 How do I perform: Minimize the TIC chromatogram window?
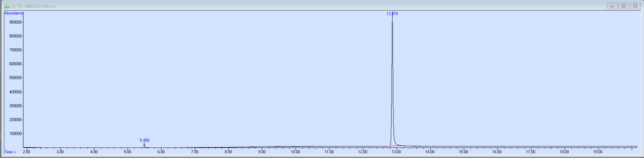(612, 6)
